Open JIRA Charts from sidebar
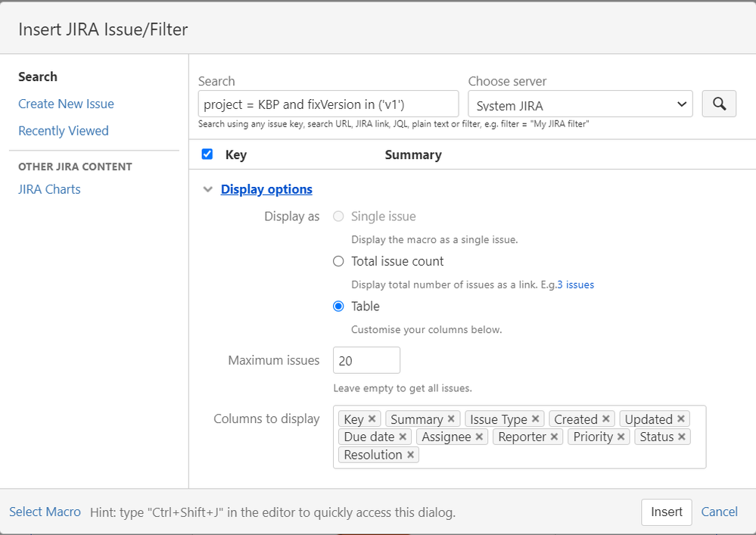 [49, 189]
